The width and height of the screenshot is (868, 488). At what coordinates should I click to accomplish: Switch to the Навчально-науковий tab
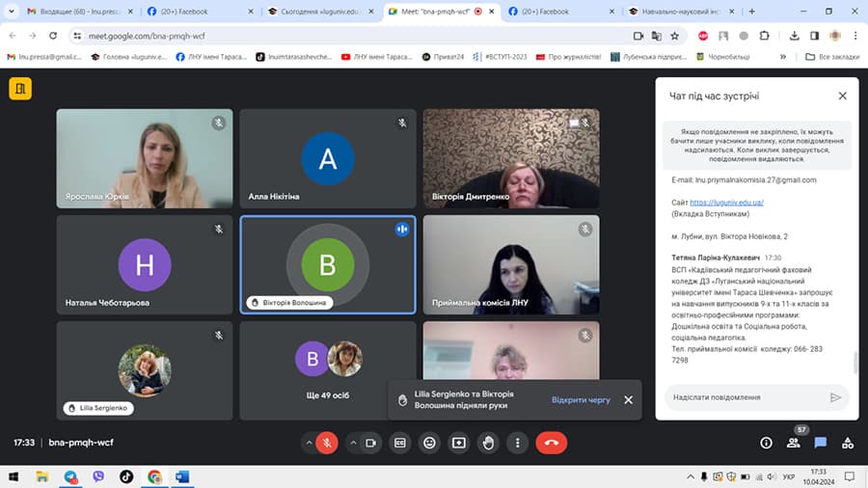(x=681, y=11)
